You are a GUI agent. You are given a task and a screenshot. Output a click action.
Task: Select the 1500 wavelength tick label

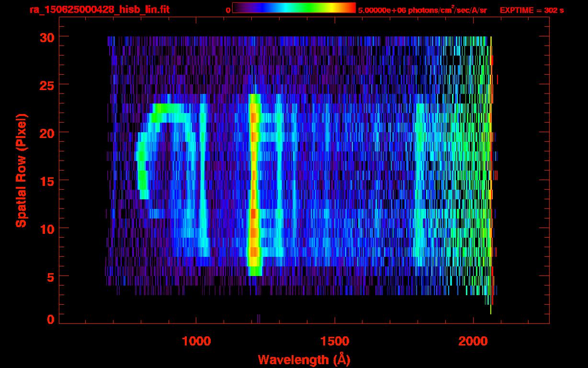pos(334,341)
